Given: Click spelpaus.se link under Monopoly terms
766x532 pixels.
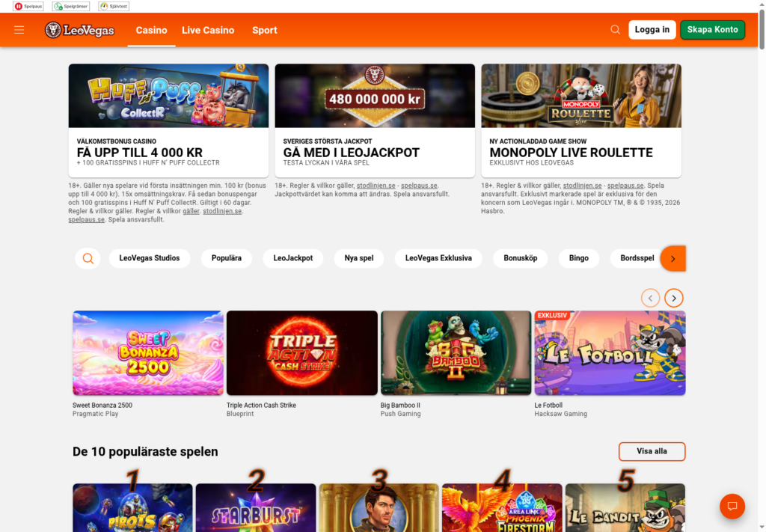Looking at the screenshot, I should tap(625, 186).
